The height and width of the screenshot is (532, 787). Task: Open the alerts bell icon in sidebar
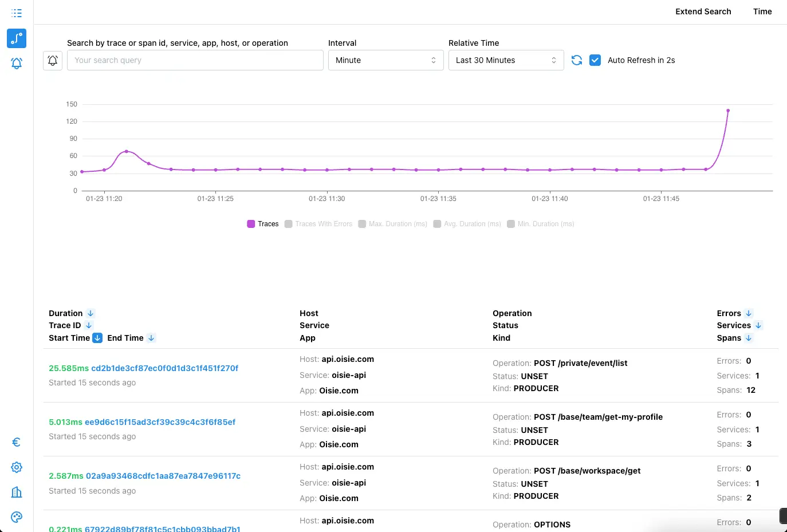(x=16, y=63)
